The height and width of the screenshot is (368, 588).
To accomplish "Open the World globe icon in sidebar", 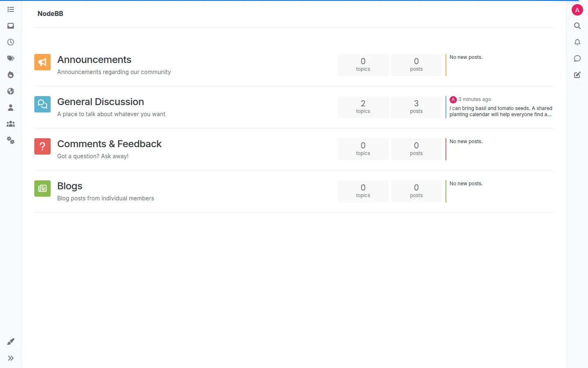I will 11,91.
